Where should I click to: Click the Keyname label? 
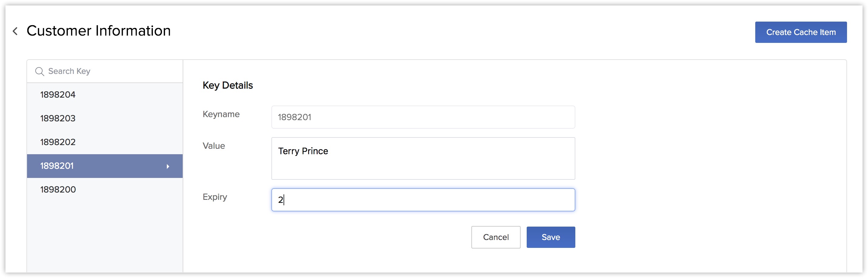point(221,114)
